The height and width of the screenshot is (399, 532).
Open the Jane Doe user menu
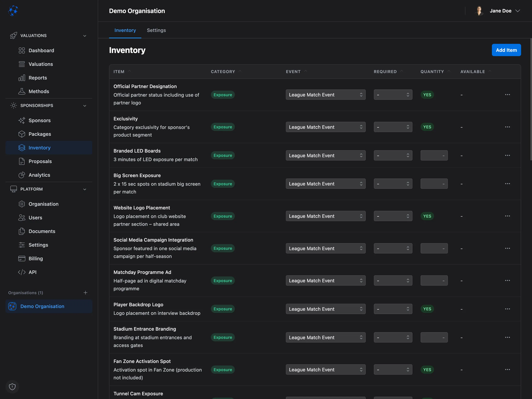coord(497,11)
